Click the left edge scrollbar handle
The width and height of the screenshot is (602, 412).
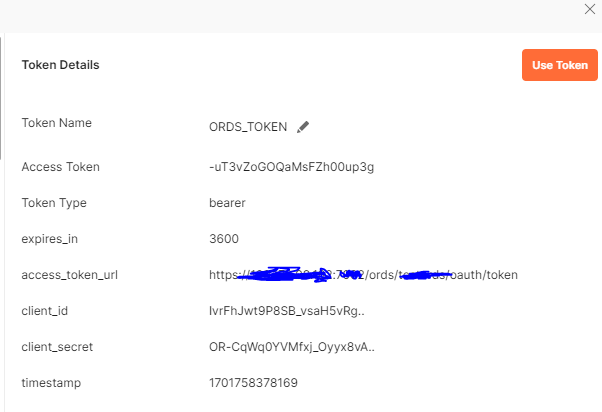(x=1, y=98)
